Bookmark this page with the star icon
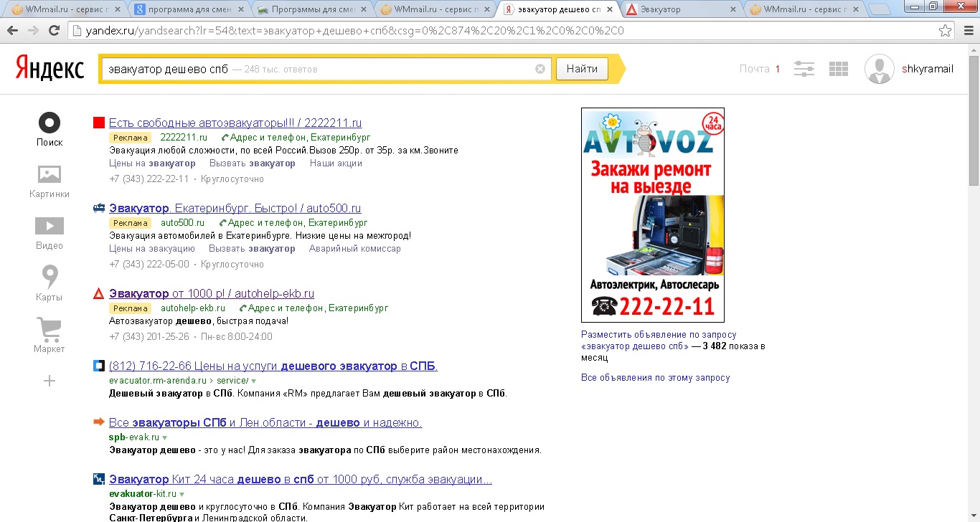The height and width of the screenshot is (522, 980). tap(946, 31)
